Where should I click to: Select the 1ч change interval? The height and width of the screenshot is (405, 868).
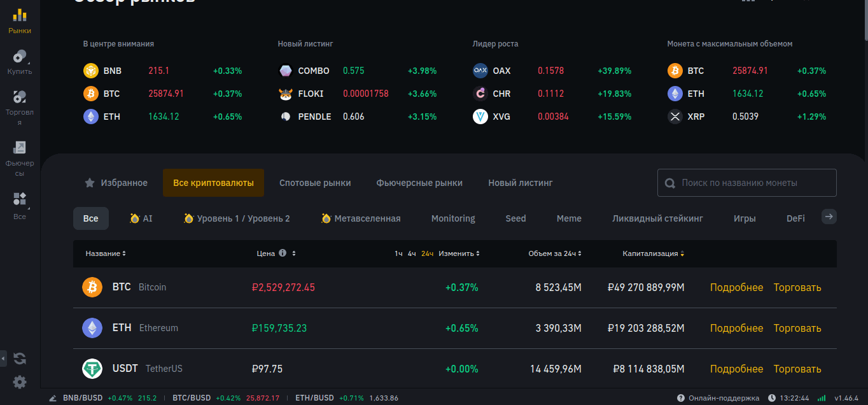point(398,253)
